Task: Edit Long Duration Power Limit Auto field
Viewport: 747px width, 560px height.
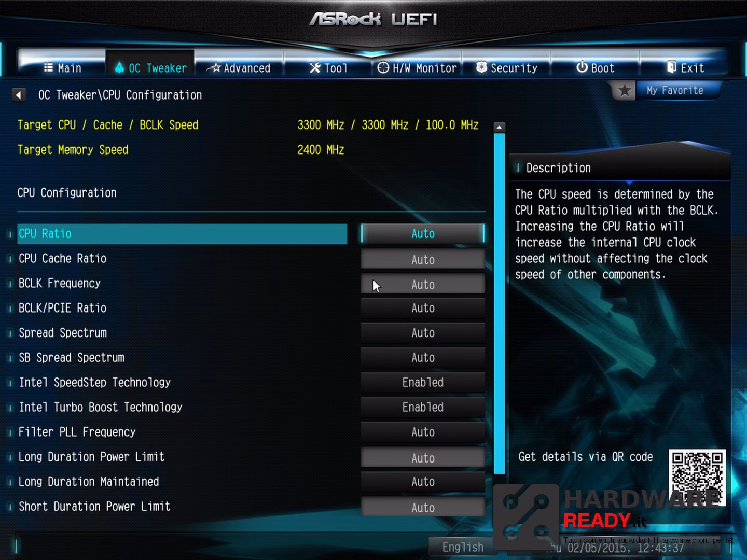Action: pyautogui.click(x=423, y=458)
